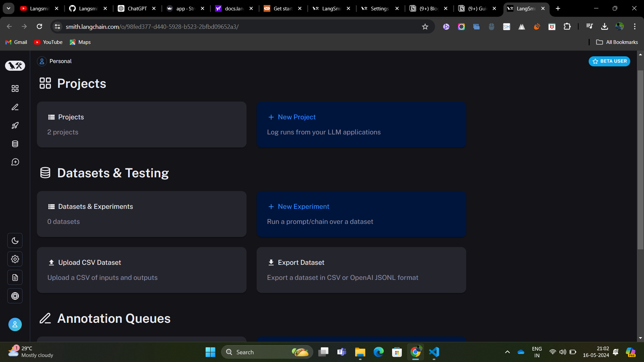This screenshot has width=644, height=362.
Task: Open Projects grid icon in sidebar
Action: coord(15,88)
